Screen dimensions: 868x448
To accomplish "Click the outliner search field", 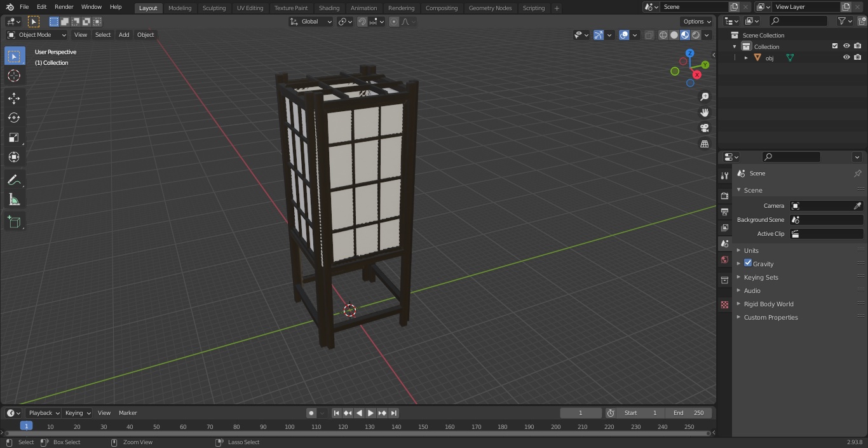I will pyautogui.click(x=797, y=21).
